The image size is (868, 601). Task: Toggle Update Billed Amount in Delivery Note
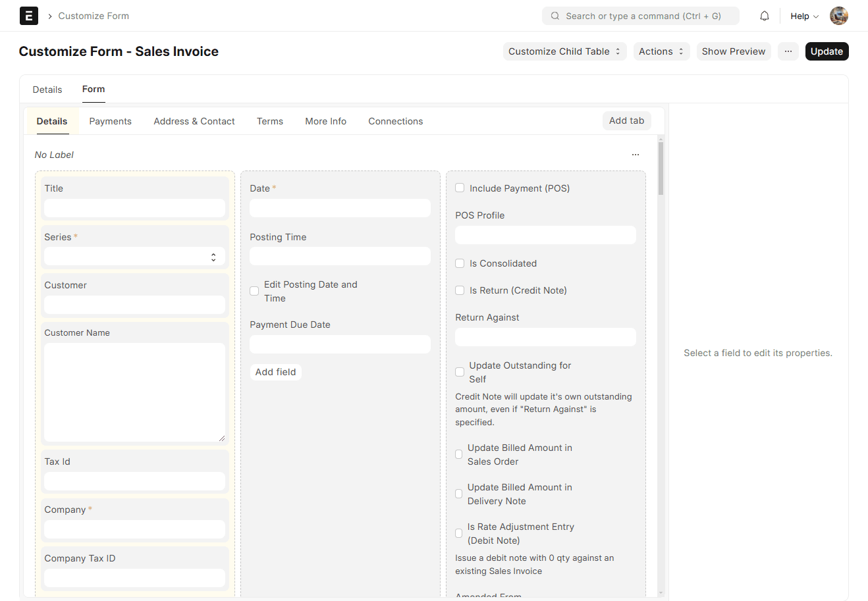click(x=459, y=494)
